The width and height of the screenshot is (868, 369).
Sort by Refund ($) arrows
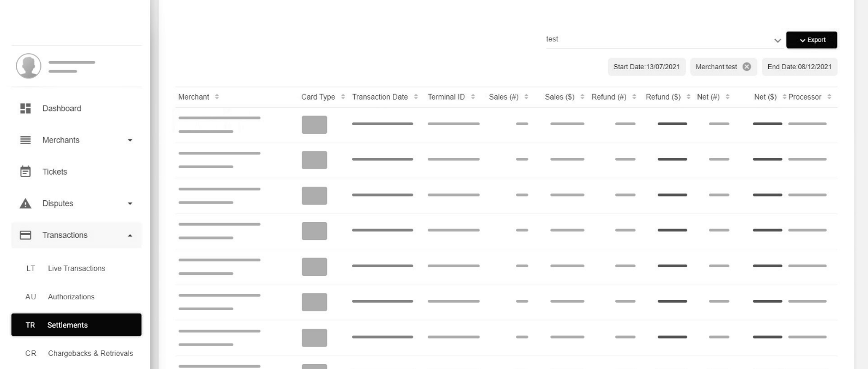688,97
